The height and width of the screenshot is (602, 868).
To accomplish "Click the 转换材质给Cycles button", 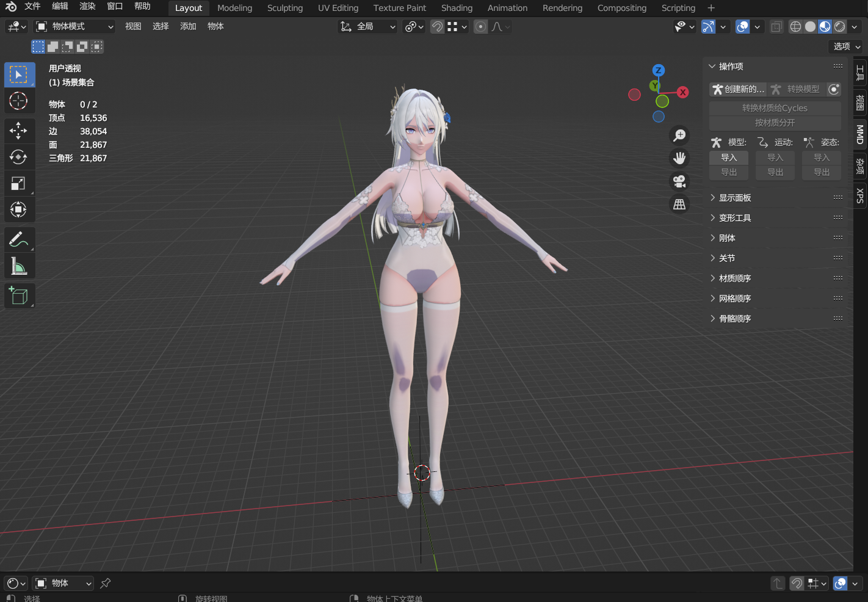I will point(775,108).
